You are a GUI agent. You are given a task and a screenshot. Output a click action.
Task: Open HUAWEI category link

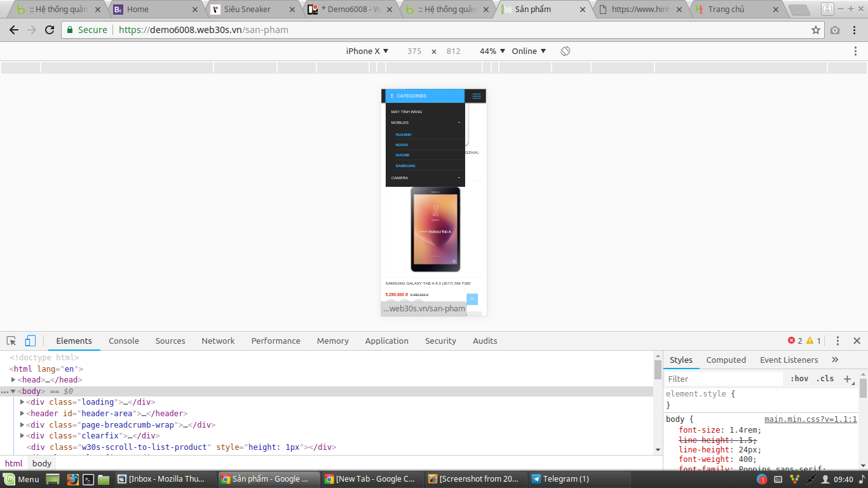pyautogui.click(x=403, y=135)
